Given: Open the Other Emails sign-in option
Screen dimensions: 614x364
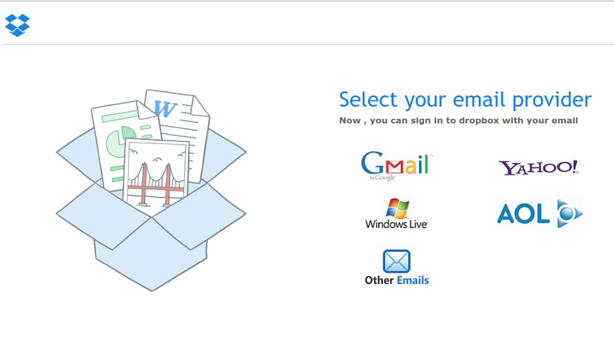Looking at the screenshot, I should (x=397, y=268).
